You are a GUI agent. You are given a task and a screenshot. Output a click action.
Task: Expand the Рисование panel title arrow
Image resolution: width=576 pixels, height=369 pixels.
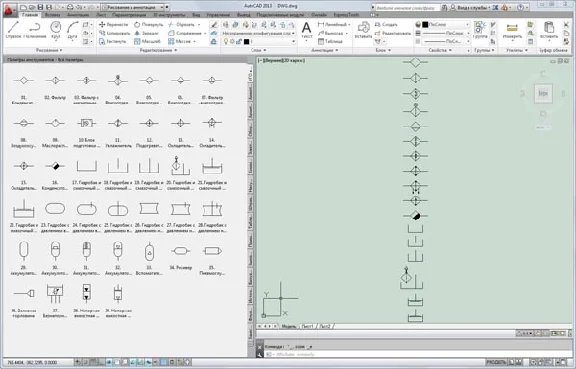61,50
